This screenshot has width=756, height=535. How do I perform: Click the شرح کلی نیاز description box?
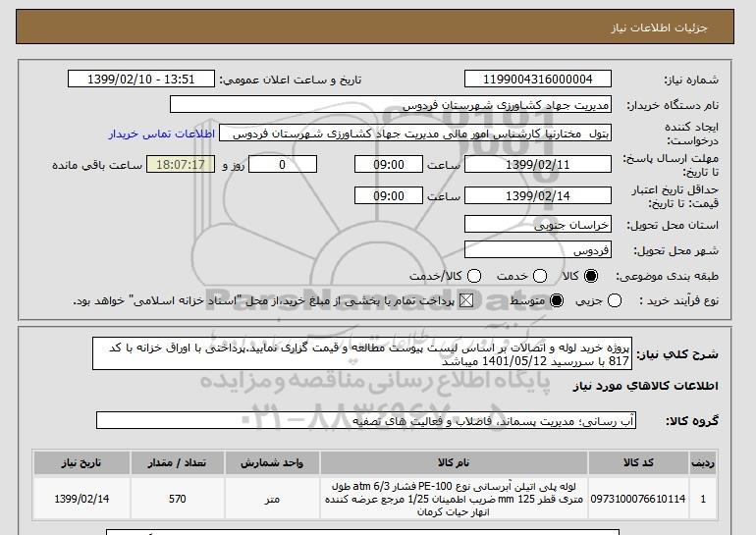click(x=362, y=353)
